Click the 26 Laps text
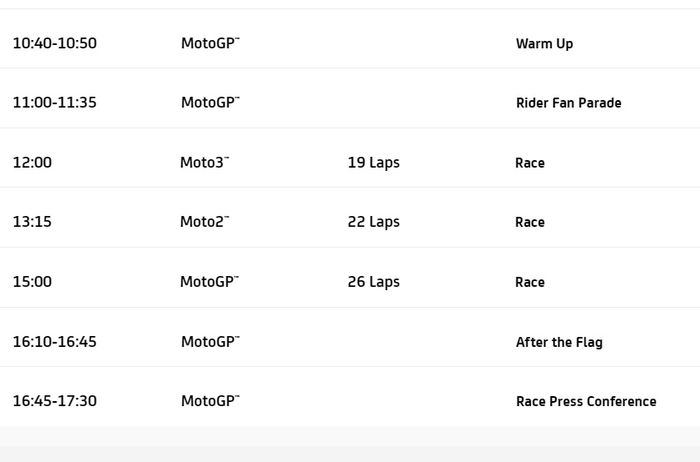The height and width of the screenshot is (462, 700). pos(373,282)
